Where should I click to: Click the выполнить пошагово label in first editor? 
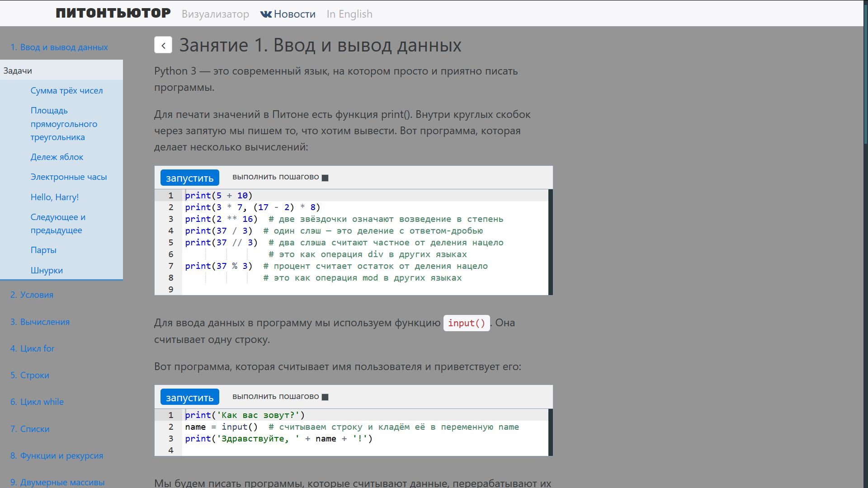(276, 177)
